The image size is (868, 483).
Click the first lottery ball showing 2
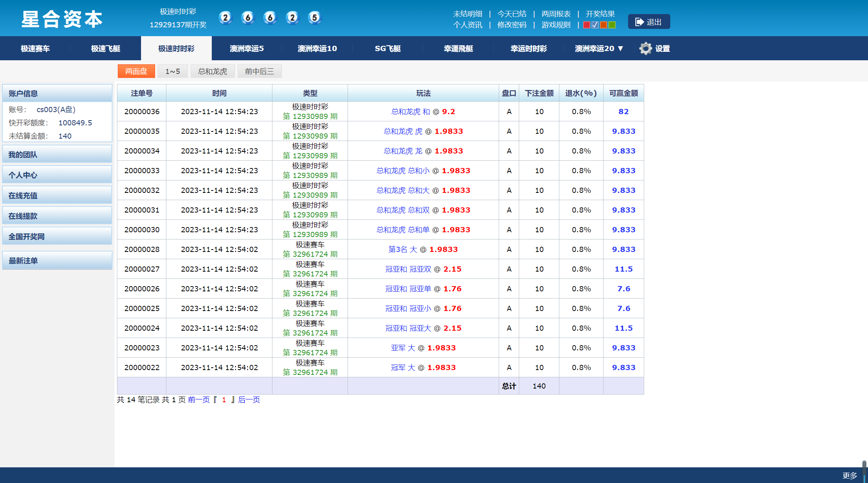click(225, 18)
